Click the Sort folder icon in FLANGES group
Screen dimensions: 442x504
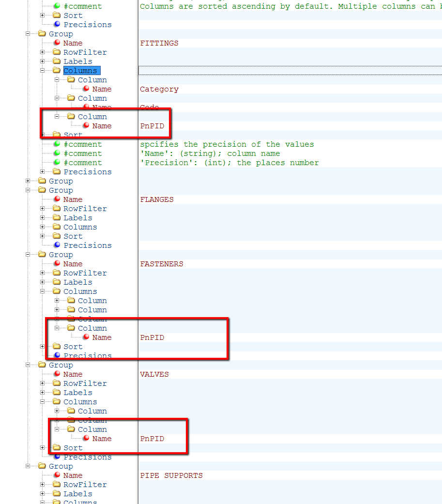point(56,236)
